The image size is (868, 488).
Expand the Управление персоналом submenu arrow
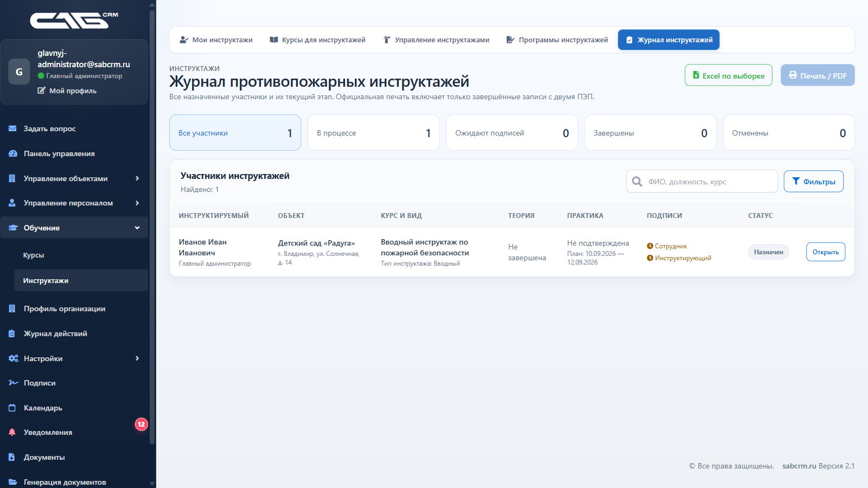pos(137,203)
